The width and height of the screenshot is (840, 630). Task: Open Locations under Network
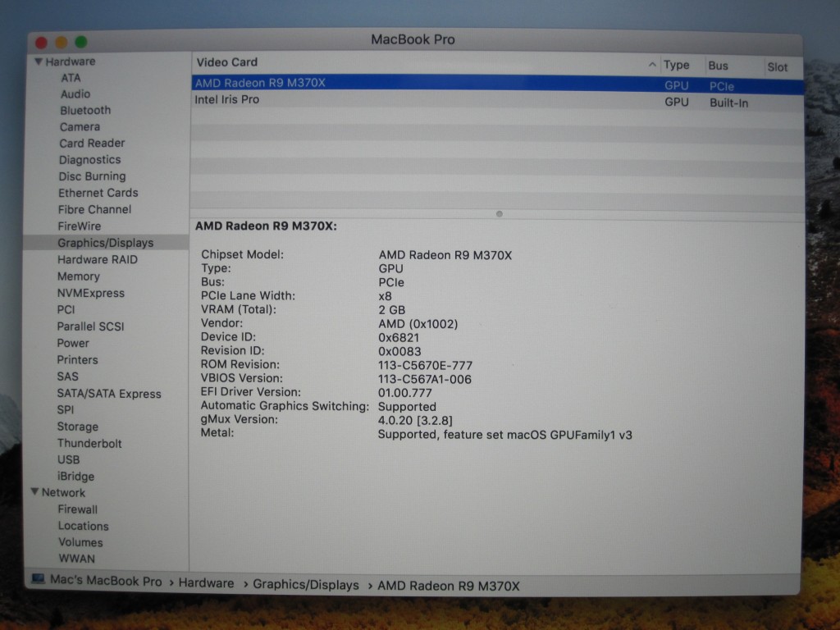(83, 526)
